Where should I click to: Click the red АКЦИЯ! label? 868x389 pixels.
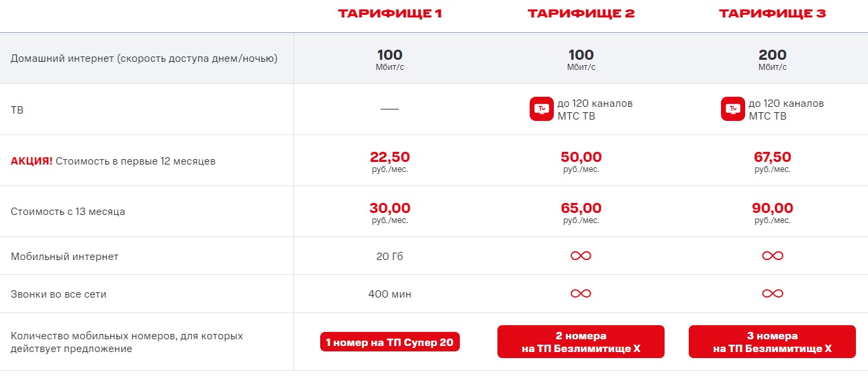32,161
